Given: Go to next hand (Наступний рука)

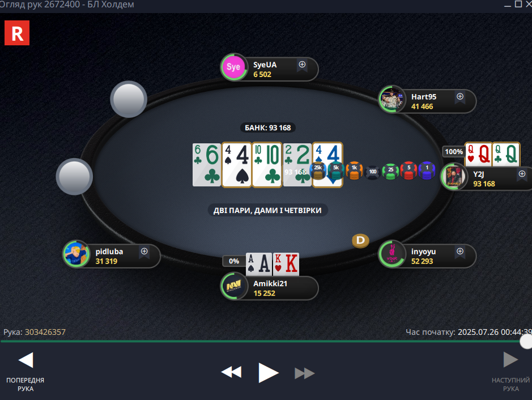Looking at the screenshot, I should (510, 372).
